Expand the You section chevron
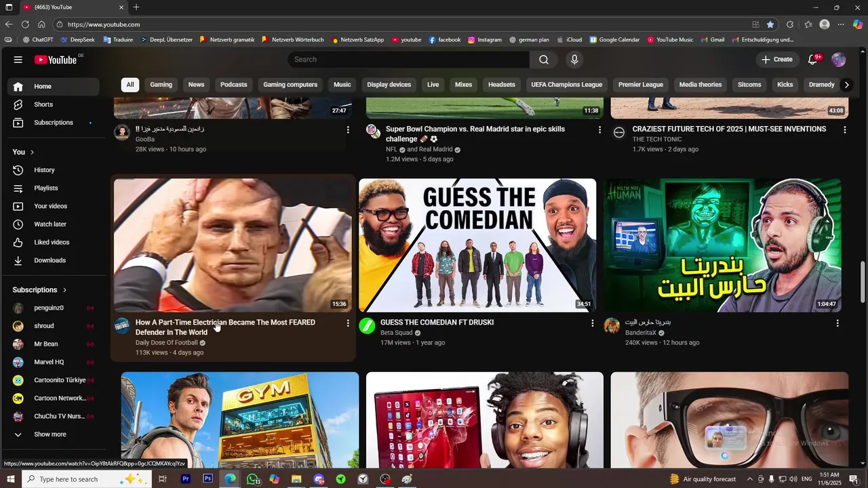Image resolution: width=868 pixels, height=488 pixels. pos(32,152)
